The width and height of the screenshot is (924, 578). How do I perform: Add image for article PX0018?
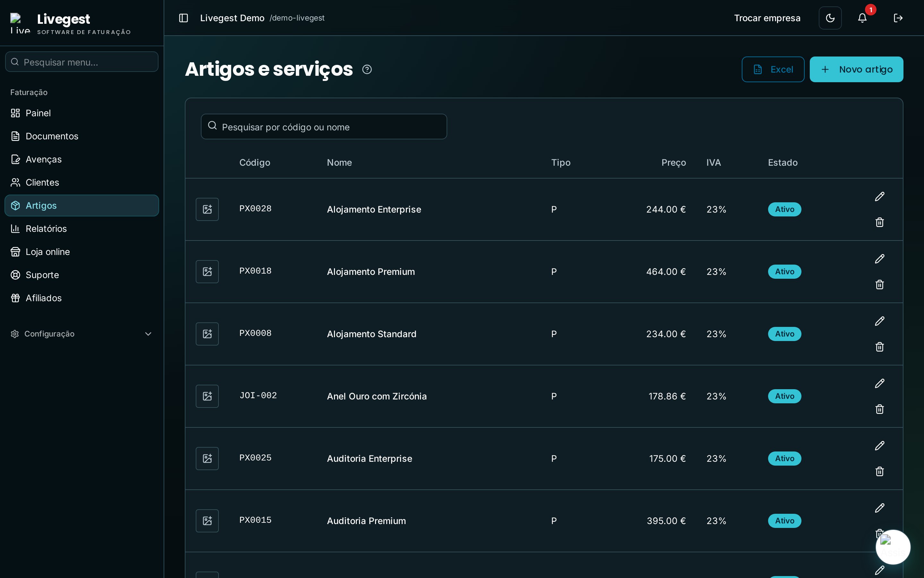click(x=207, y=271)
